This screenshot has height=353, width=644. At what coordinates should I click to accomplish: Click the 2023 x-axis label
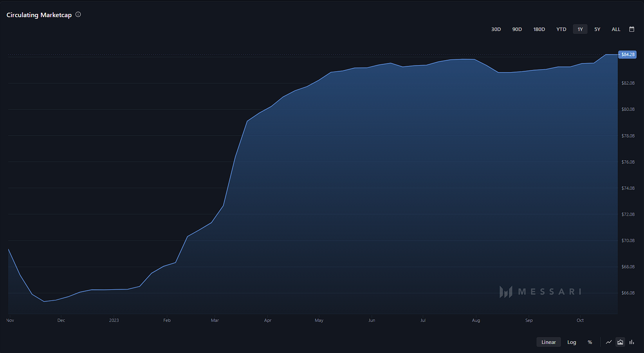coord(114,320)
